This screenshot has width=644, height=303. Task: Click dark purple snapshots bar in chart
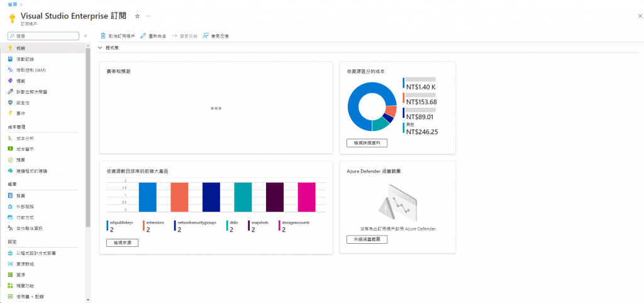275,197
